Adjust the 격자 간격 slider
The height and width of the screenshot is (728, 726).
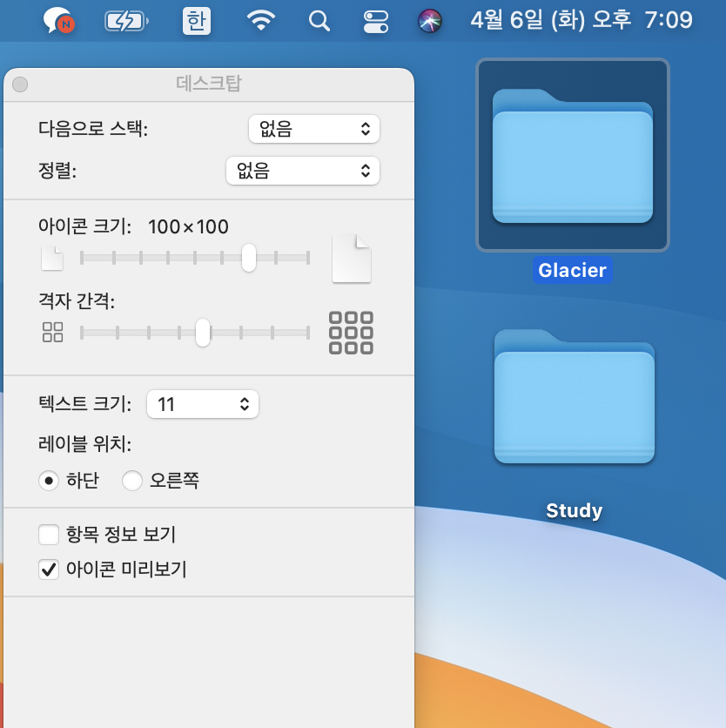click(203, 333)
